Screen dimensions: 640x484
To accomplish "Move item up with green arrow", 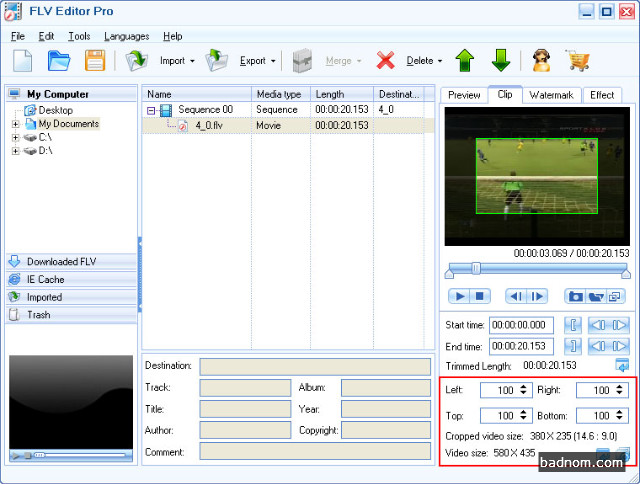I will pyautogui.click(x=464, y=61).
